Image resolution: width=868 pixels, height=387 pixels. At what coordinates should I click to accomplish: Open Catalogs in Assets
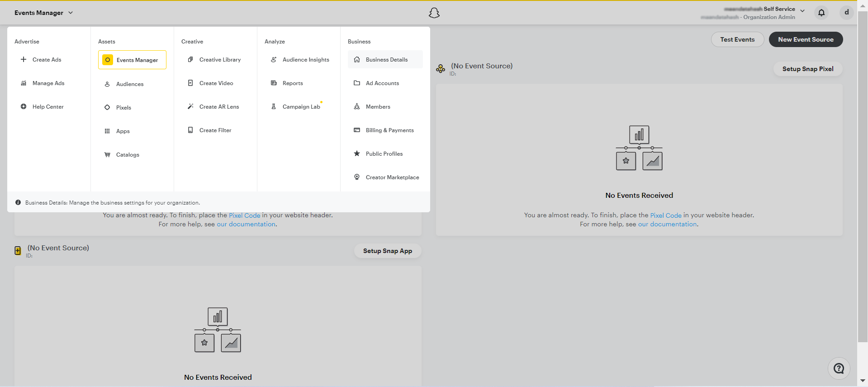pos(132,154)
